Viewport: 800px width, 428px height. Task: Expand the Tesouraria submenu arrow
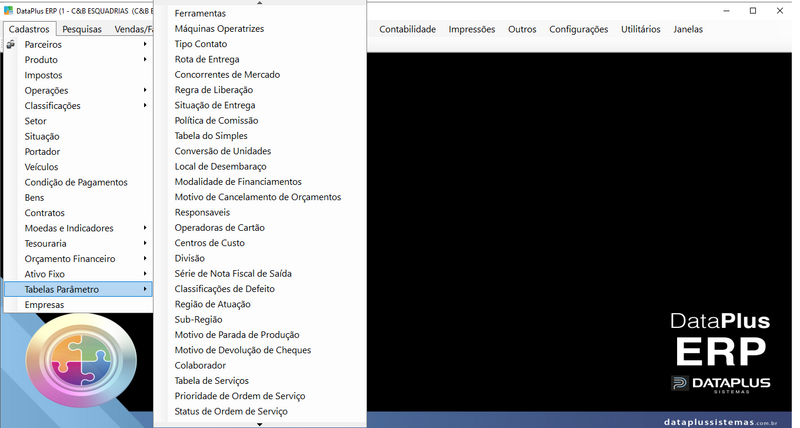[145, 243]
